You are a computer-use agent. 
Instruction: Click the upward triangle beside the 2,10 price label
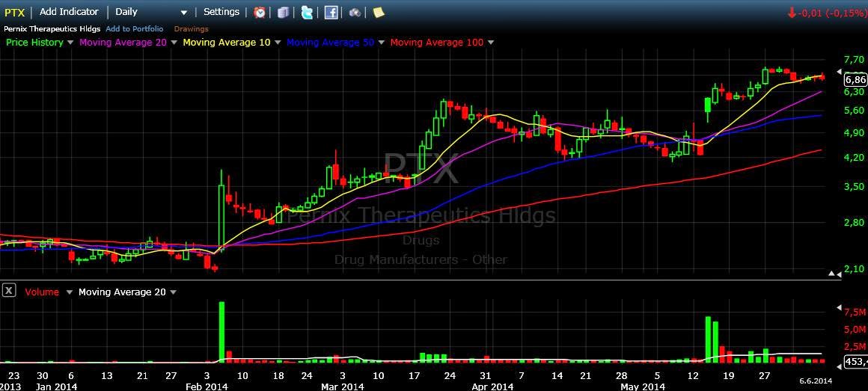(x=831, y=274)
